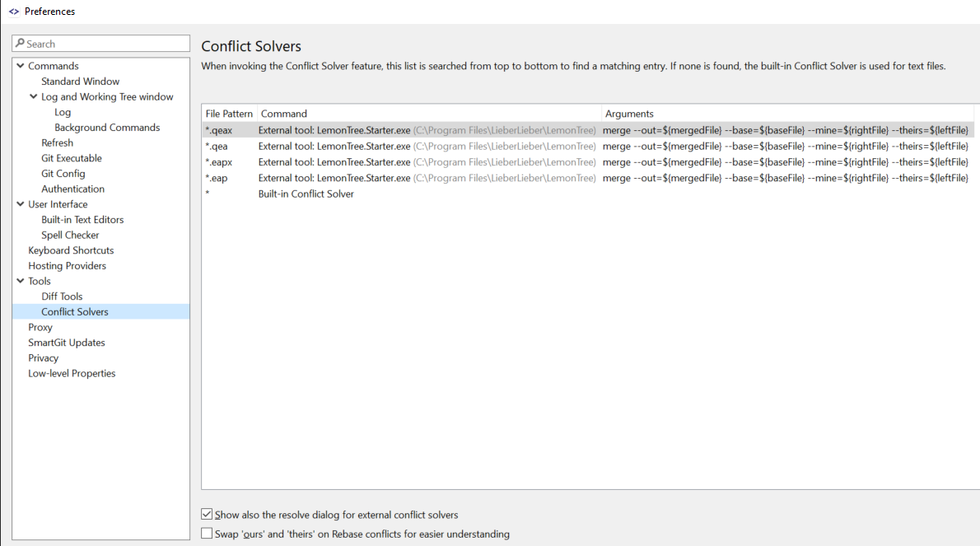980x546 pixels.
Task: Click the Arguments cell in *.qeax row
Action: [x=785, y=130]
